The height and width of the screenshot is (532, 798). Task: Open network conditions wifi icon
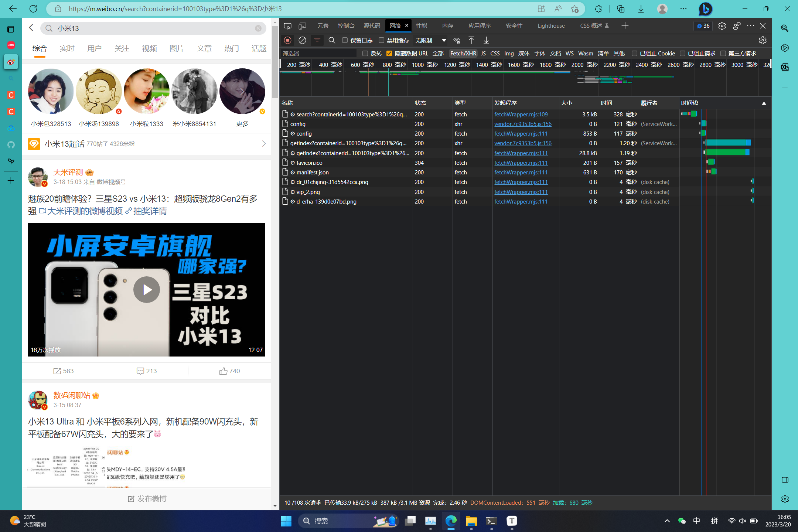[457, 40]
